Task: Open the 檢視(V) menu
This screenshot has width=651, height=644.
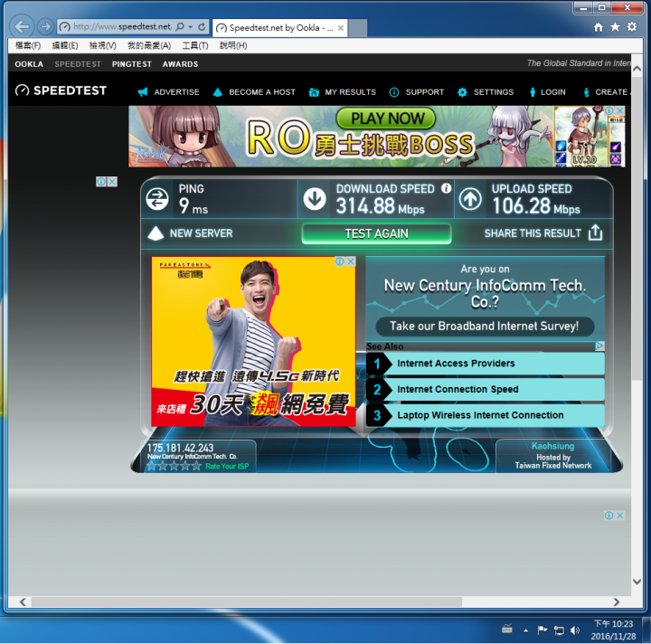Action: (x=102, y=45)
